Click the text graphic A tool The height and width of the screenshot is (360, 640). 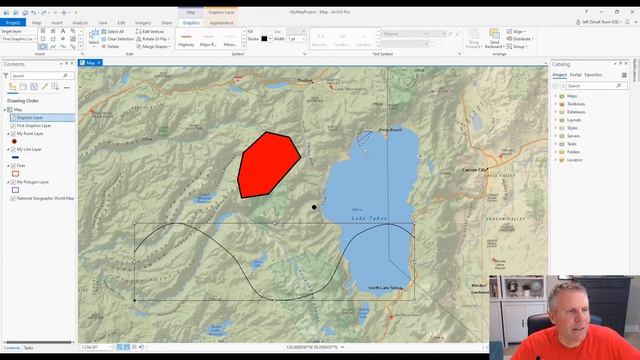click(x=63, y=31)
